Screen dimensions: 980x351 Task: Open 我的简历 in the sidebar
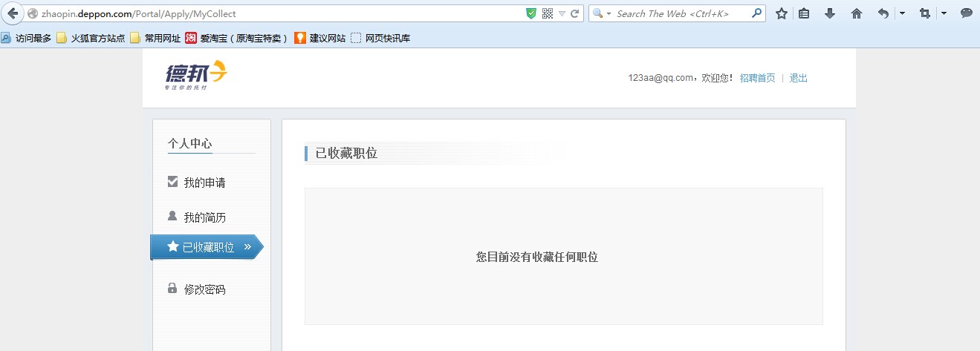pos(204,217)
